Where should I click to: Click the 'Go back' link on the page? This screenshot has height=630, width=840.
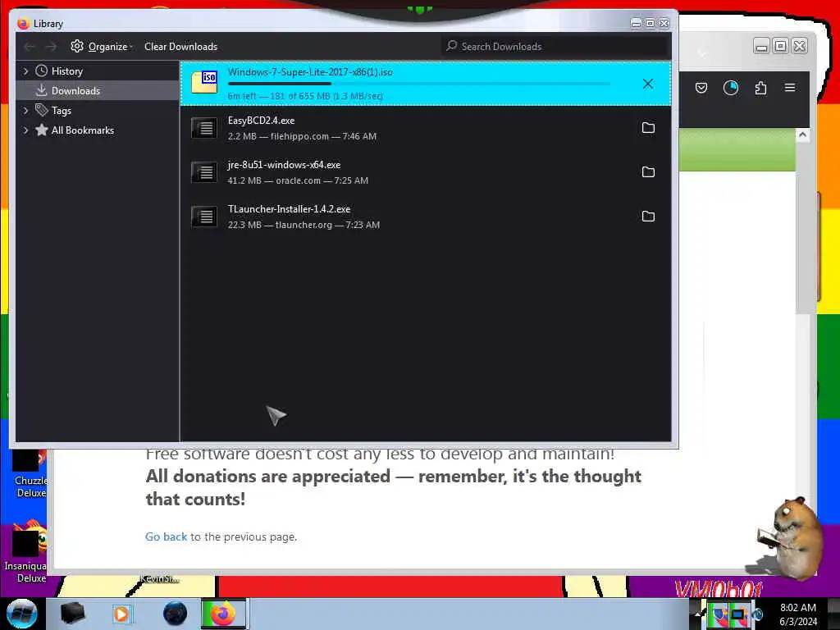[x=166, y=536]
